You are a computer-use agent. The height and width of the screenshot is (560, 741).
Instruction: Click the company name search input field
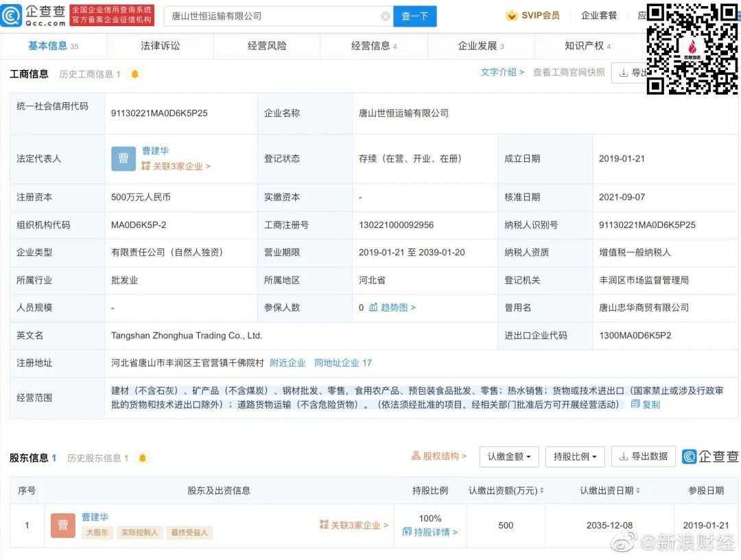click(x=274, y=16)
